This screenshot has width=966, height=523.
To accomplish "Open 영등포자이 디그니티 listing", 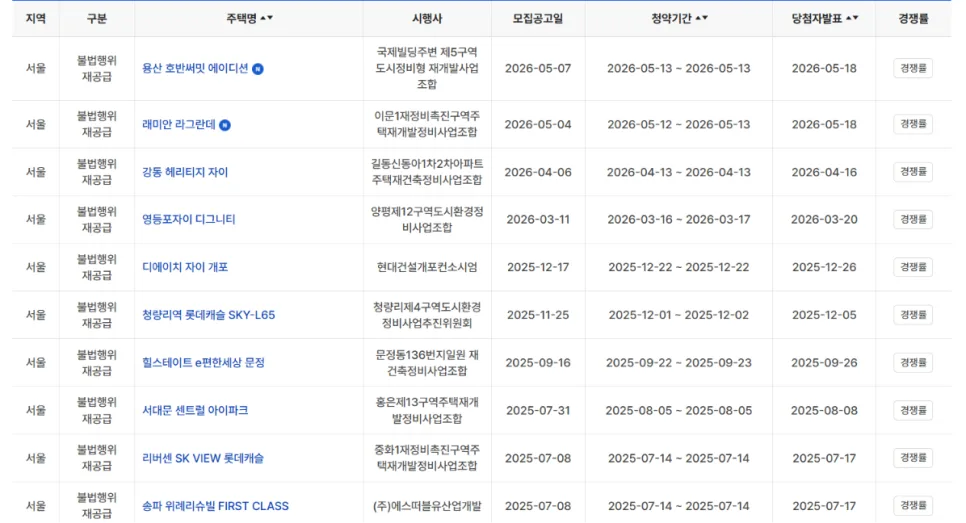I will coord(189,219).
